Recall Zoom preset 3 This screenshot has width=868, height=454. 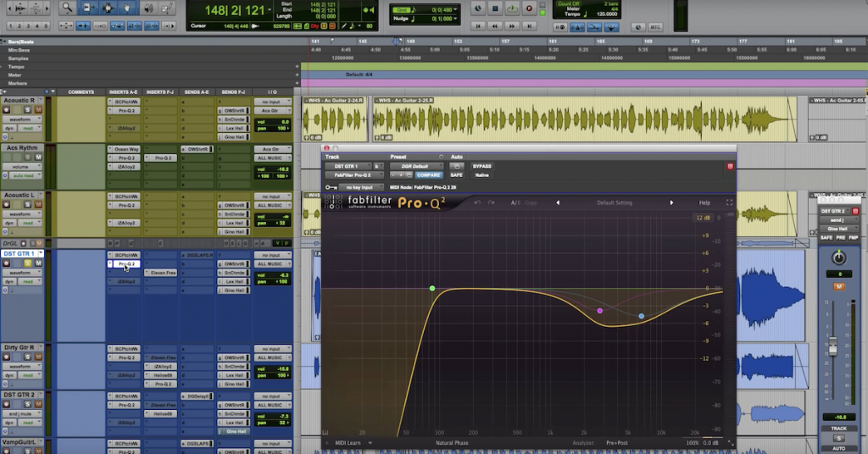(x=28, y=26)
